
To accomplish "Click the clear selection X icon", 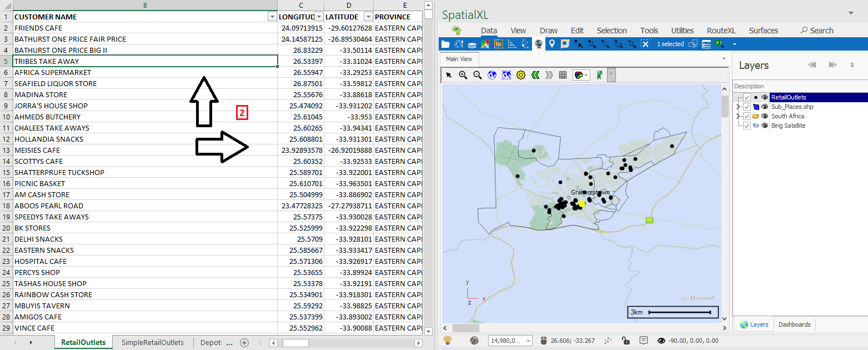I will (x=645, y=44).
